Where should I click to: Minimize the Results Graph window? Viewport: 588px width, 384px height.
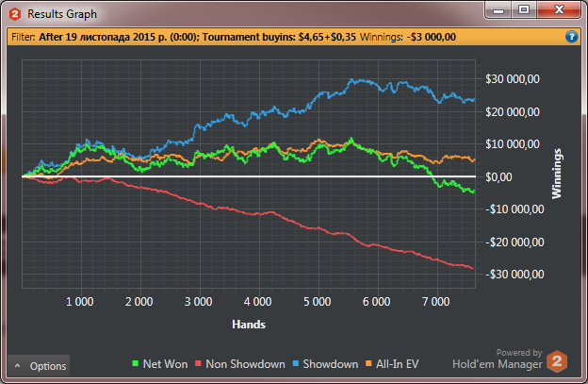click(498, 9)
